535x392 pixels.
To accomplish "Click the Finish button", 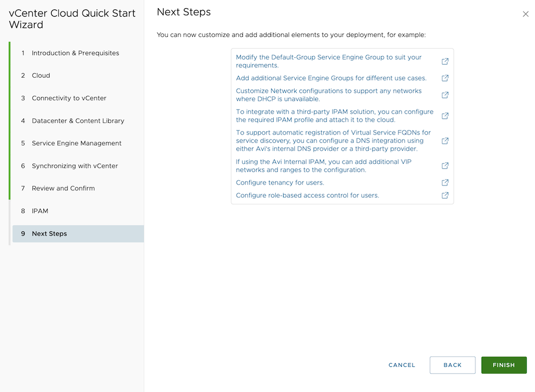I will coord(504,365).
